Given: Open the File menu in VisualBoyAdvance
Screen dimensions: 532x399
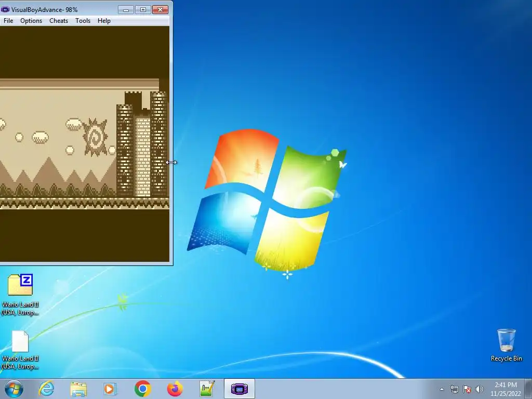Looking at the screenshot, I should pos(8,21).
